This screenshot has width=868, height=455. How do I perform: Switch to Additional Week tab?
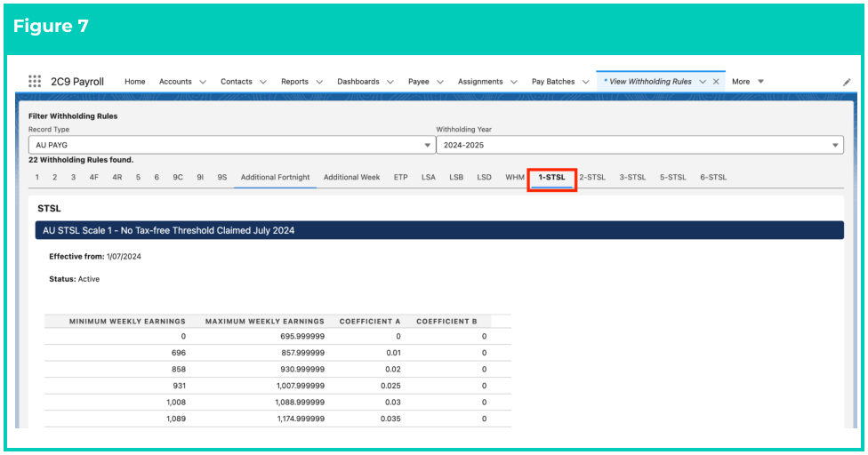point(351,178)
